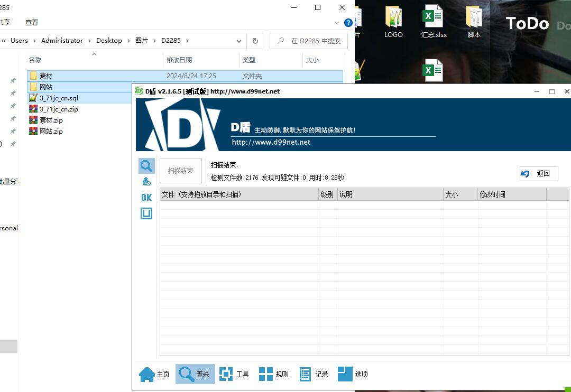Open the d99net.net website link
Image resolution: width=571 pixels, height=392 pixels.
pyautogui.click(x=271, y=142)
